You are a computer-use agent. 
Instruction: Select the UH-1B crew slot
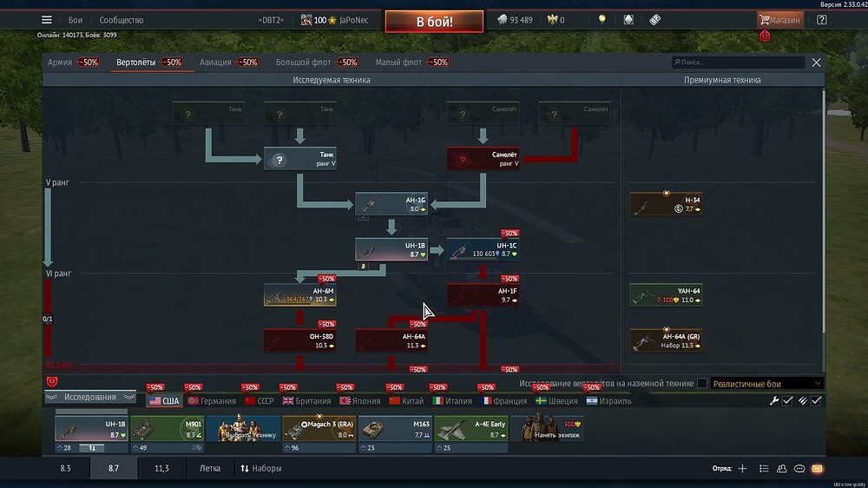pos(91,429)
